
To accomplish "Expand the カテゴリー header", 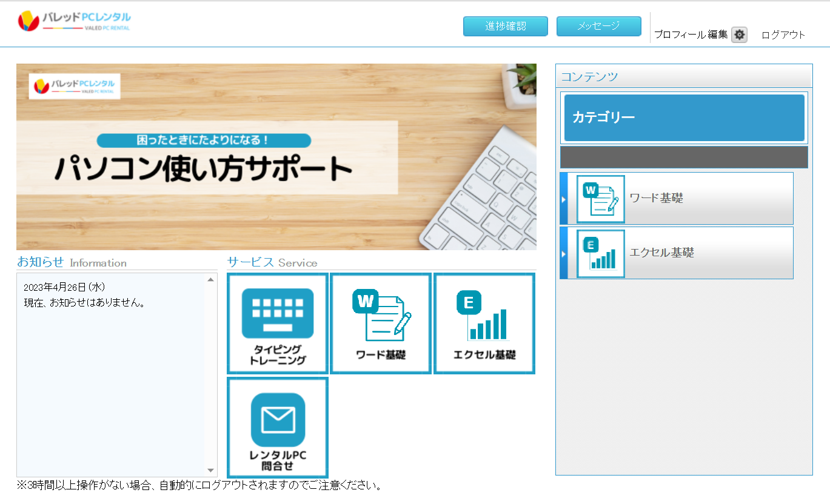I will click(x=684, y=118).
